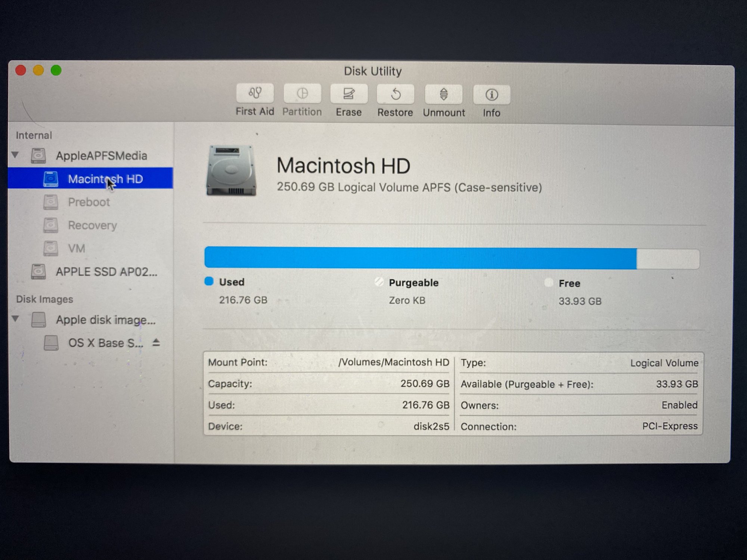Click the white Free legend swatch
This screenshot has height=560, width=747.
(549, 283)
